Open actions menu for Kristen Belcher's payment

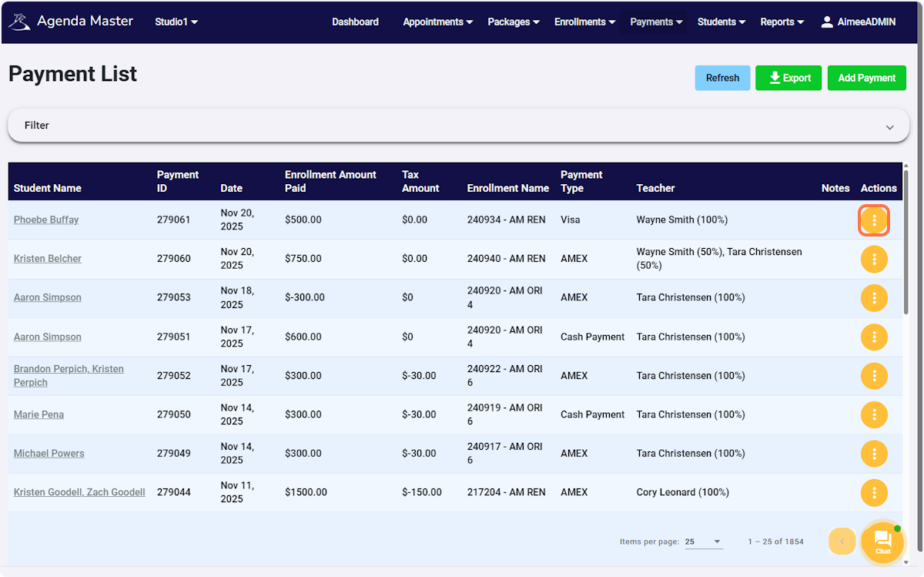(874, 259)
